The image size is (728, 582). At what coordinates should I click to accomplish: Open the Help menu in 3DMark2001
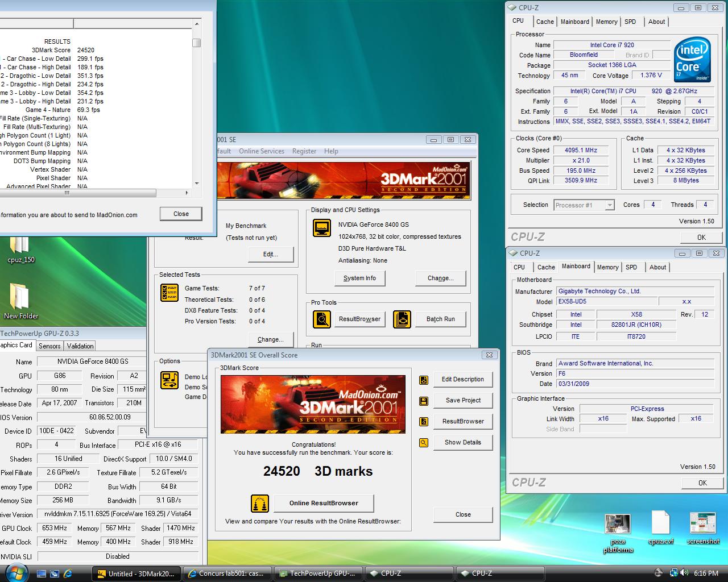331,151
